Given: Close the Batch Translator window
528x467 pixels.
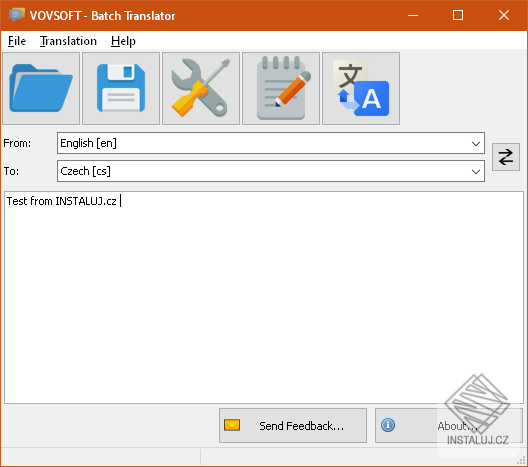Looking at the screenshot, I should point(504,15).
